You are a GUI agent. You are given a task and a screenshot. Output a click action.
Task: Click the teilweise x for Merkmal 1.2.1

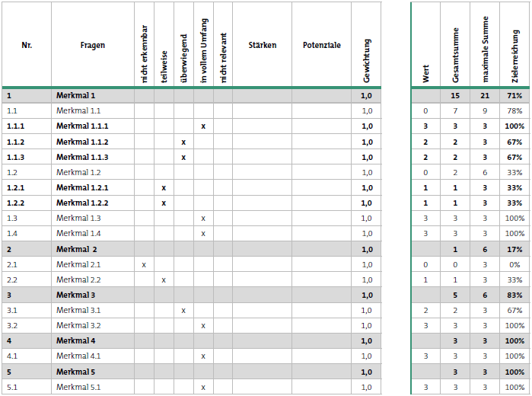pyautogui.click(x=164, y=188)
